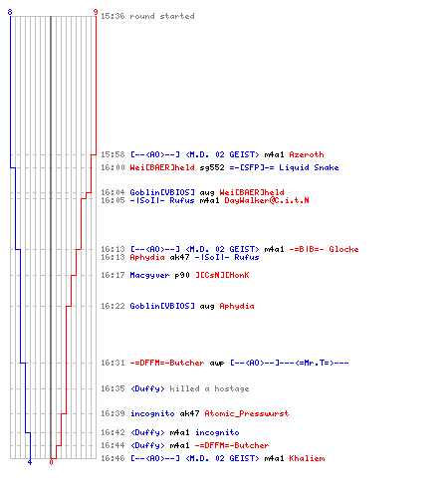Click Macgyver in the 16:17 entry
The height and width of the screenshot is (498, 448).
tap(149, 275)
